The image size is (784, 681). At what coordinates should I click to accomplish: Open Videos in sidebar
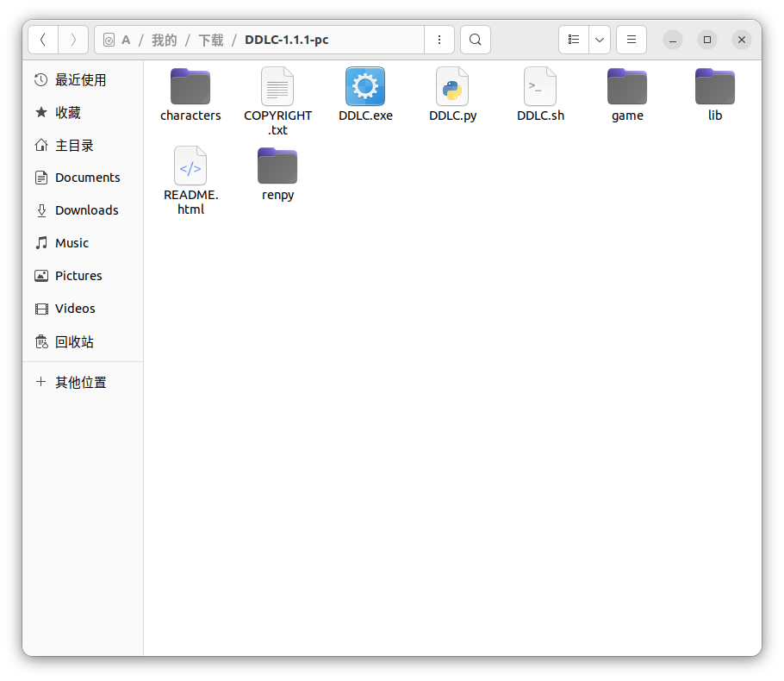coord(83,309)
